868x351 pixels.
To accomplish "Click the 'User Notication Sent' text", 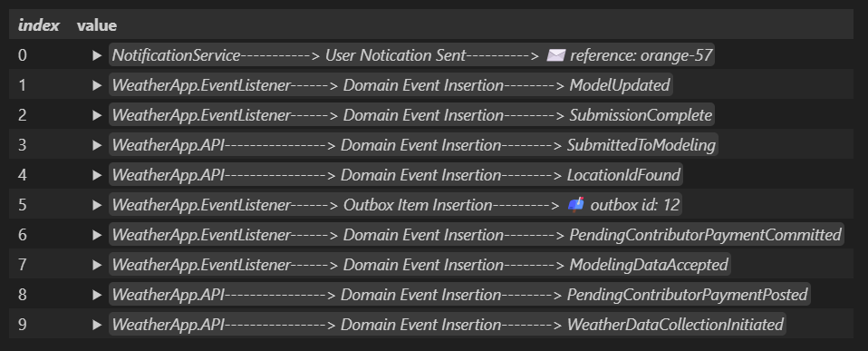I will [x=396, y=55].
